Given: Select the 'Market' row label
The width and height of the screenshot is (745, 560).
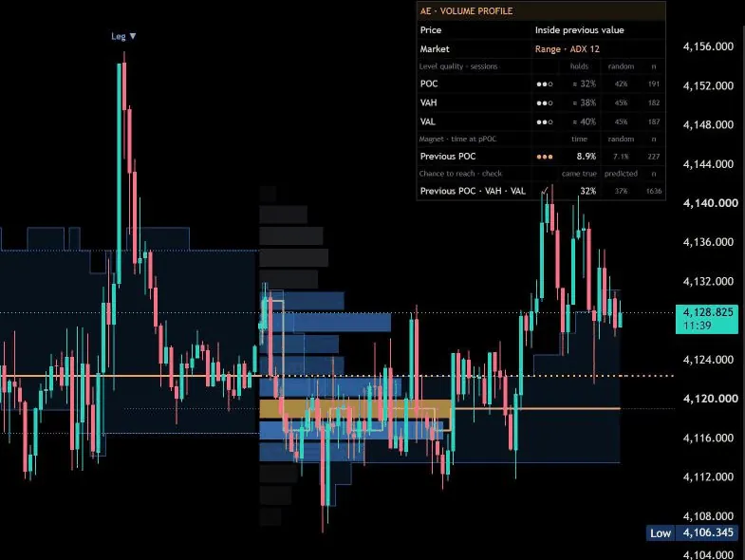Looking at the screenshot, I should coord(435,49).
